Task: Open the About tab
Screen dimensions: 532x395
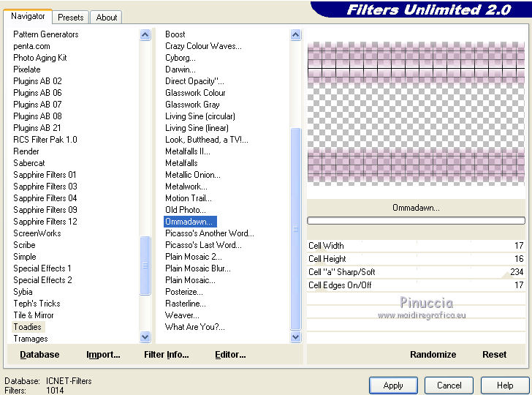Action: [107, 18]
